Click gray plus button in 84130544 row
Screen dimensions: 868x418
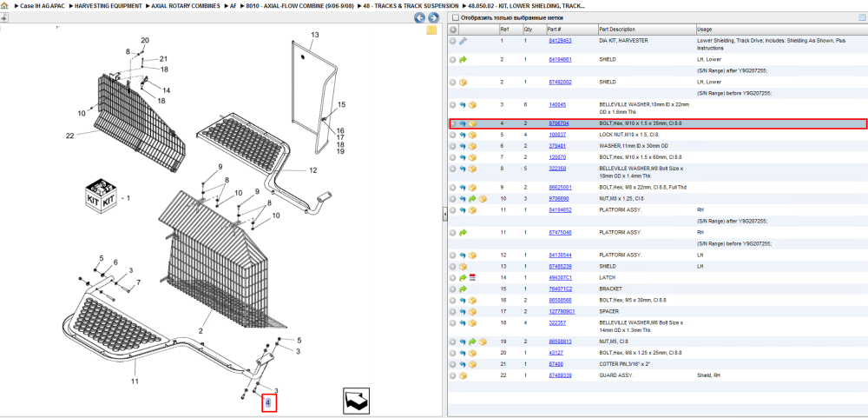click(x=453, y=255)
